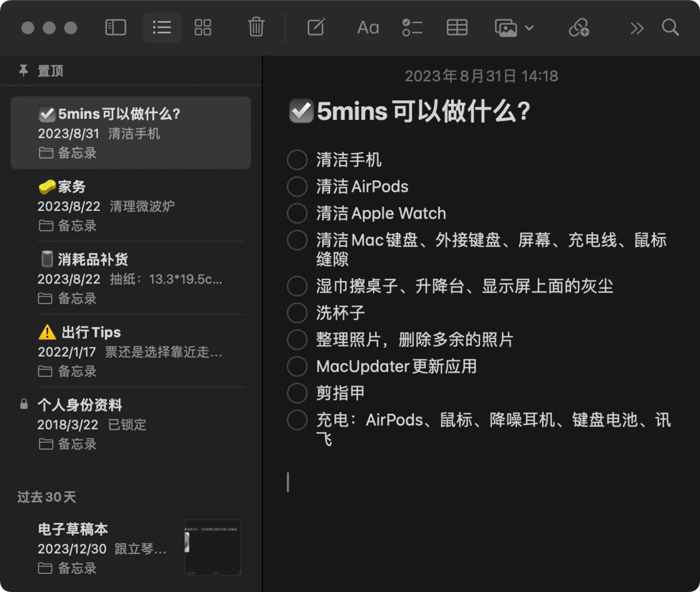Insert a checklist using toolbar icon
Viewport: 700px width, 592px height.
(412, 28)
